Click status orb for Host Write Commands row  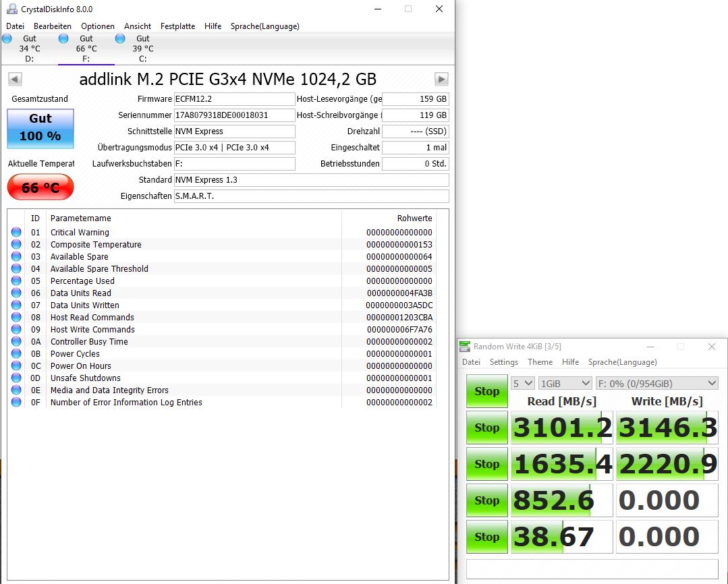[x=16, y=329]
